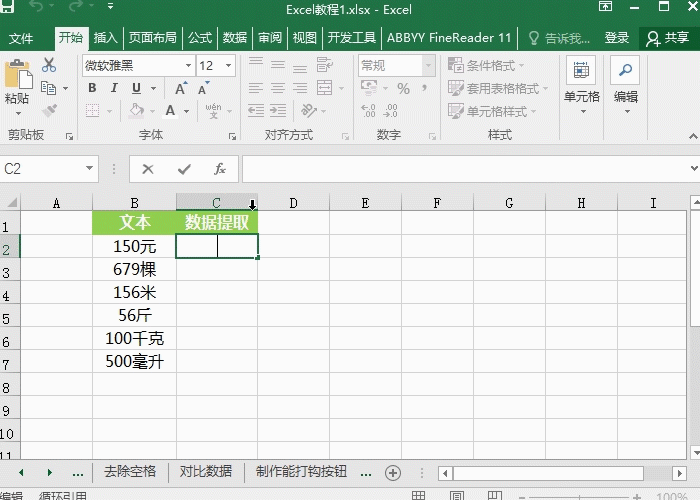
Task: Select cell B2 containing 150元
Action: (134, 246)
